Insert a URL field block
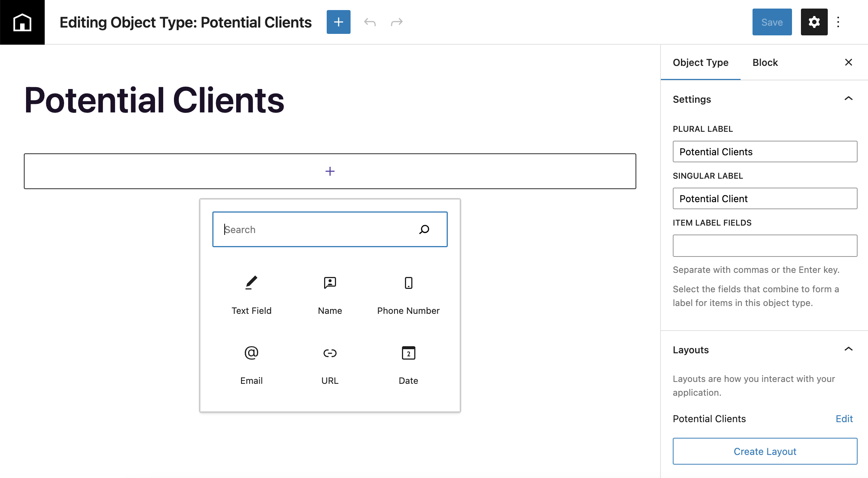The width and height of the screenshot is (868, 478). [x=330, y=365]
